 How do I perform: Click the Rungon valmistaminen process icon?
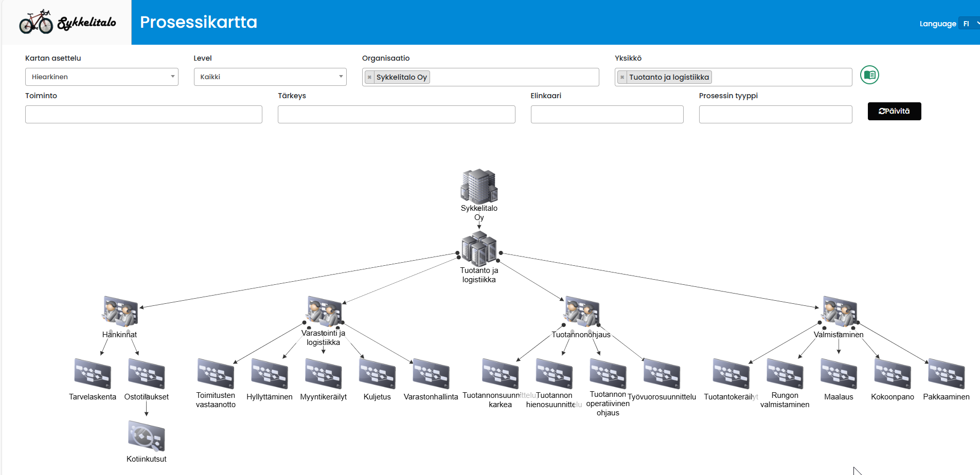tap(785, 374)
